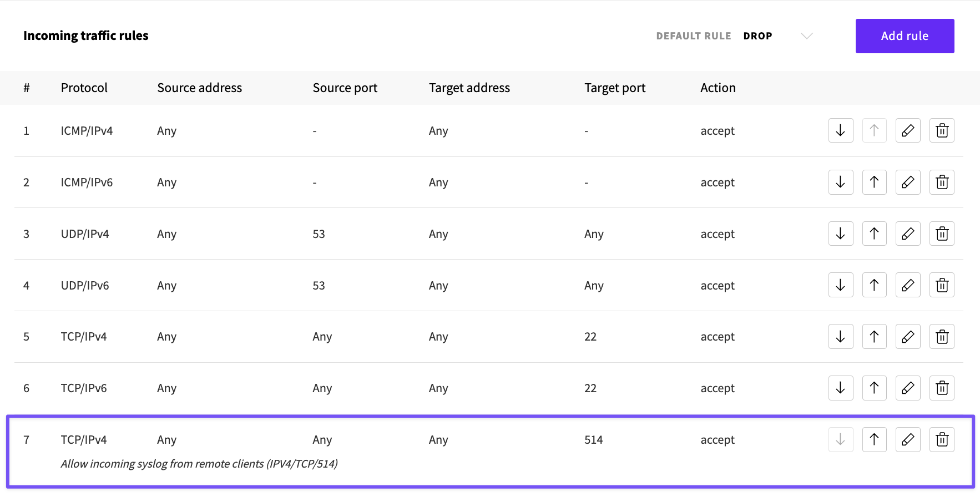Delete rule 5 TCP/IPv4 port 22

pyautogui.click(x=942, y=336)
